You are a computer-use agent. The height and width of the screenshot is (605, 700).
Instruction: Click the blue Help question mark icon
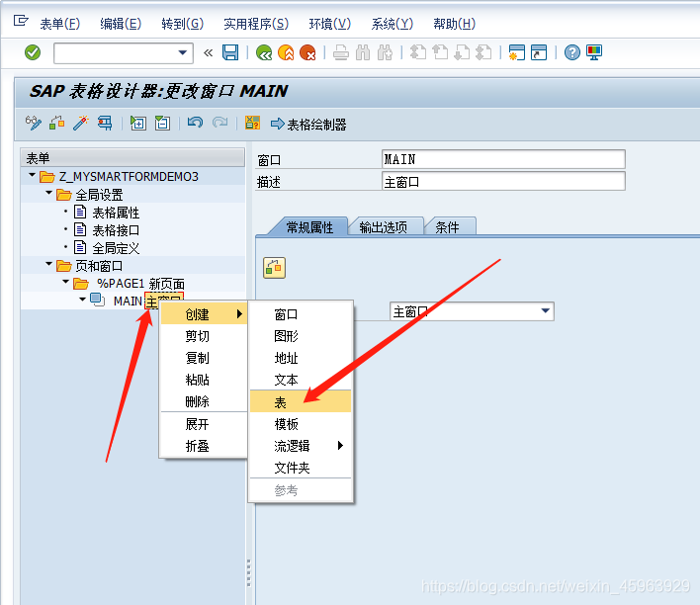pos(572,52)
